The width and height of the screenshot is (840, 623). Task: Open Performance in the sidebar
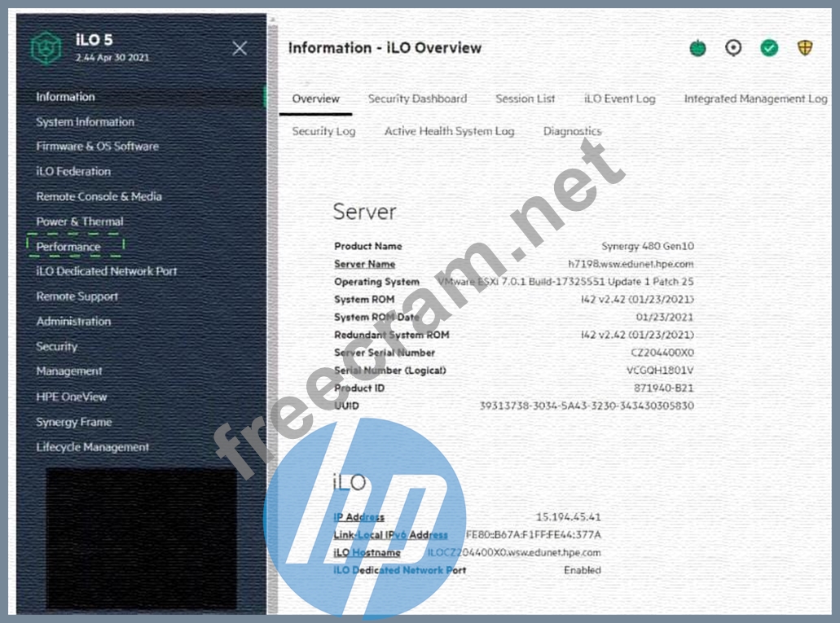click(68, 247)
